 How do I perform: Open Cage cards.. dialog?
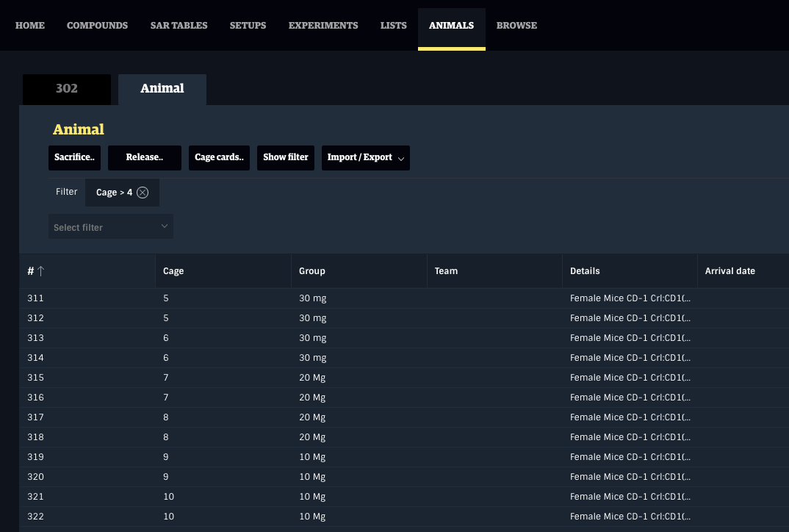220,157
